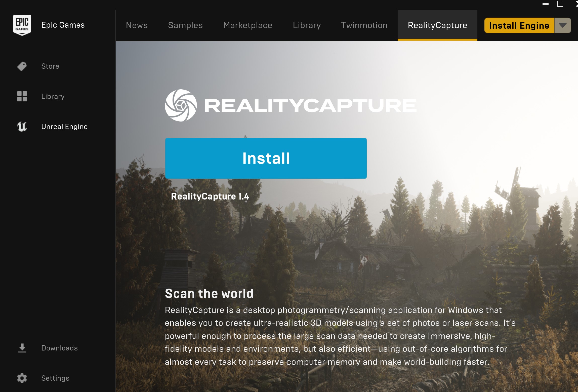Switch to the Twinmotion tab

coord(364,25)
